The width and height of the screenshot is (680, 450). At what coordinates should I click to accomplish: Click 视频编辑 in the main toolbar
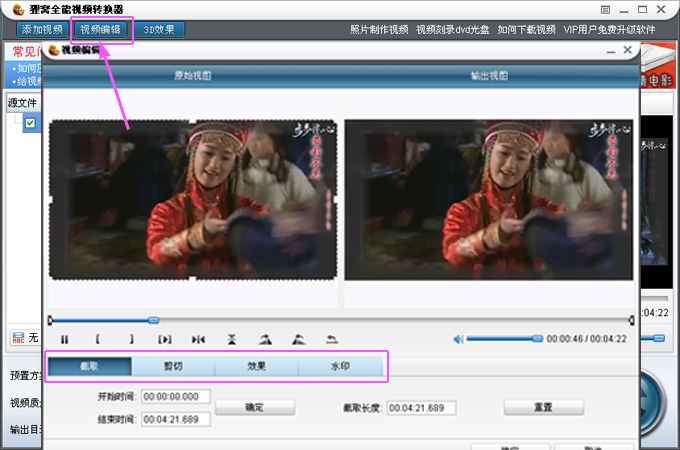pos(101,29)
